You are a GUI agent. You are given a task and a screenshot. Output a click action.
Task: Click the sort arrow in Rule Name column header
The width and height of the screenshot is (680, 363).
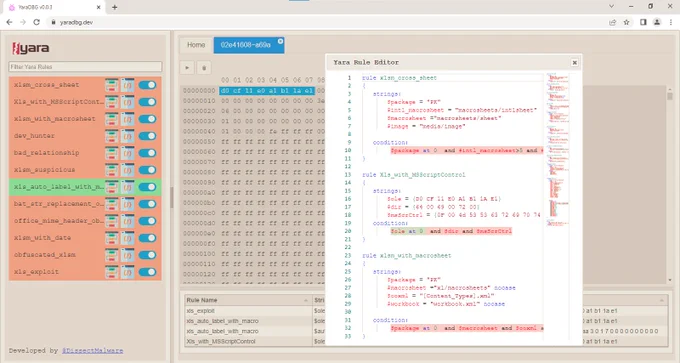[x=306, y=300]
